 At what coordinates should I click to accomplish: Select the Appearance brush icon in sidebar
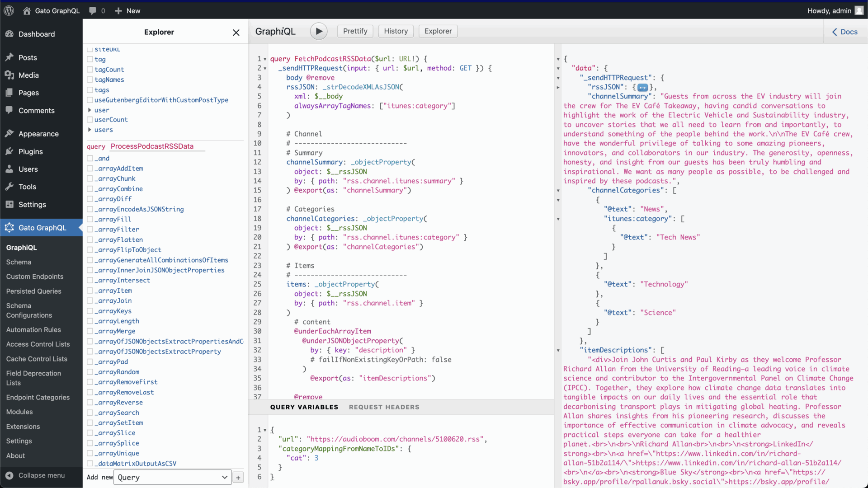point(9,133)
